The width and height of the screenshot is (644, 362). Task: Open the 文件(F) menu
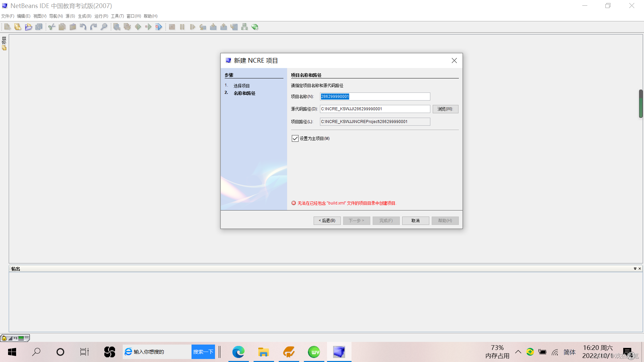pos(8,16)
